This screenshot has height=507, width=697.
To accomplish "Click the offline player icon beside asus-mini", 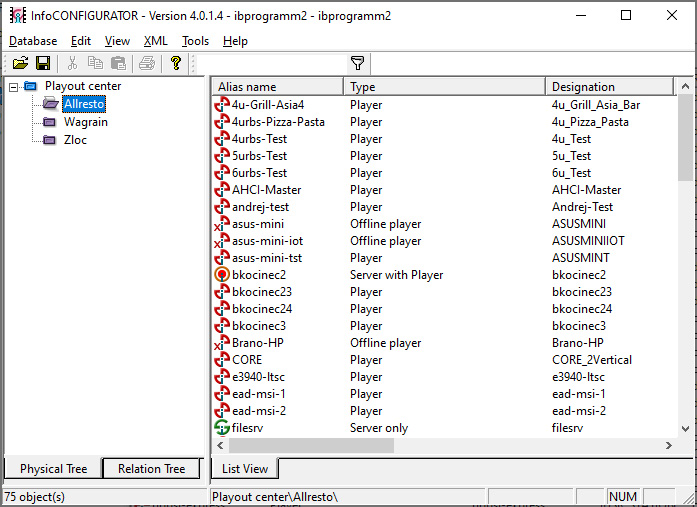I will click(x=222, y=224).
